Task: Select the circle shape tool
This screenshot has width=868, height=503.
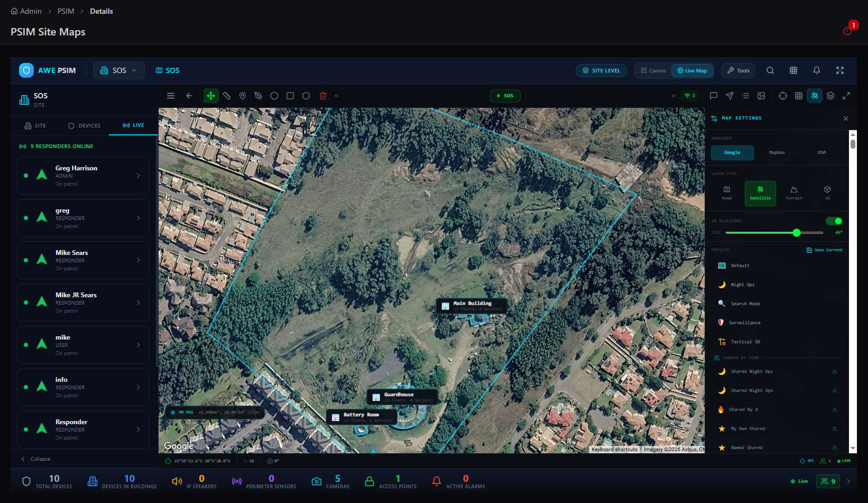Action: click(x=274, y=96)
